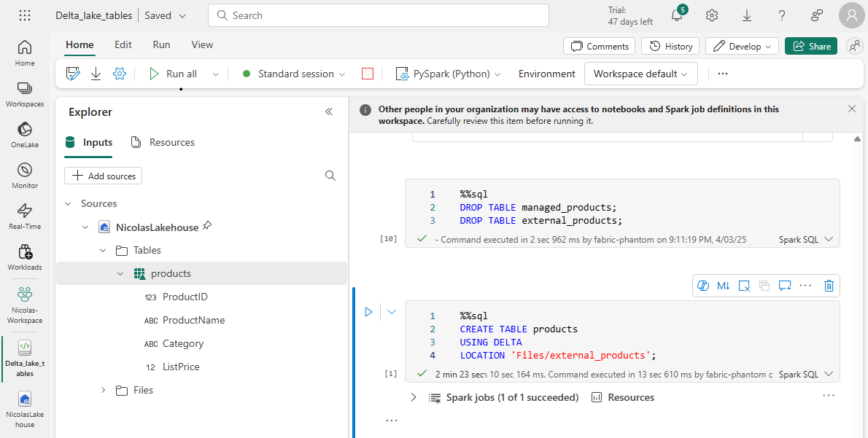The image size is (868, 438).
Task: Open the Real-Time hub in sidebar
Action: click(x=25, y=216)
